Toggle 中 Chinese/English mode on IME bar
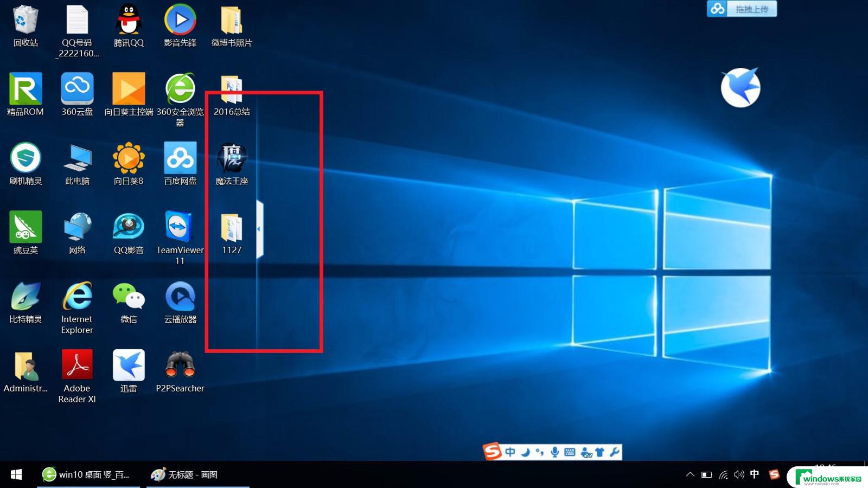This screenshot has width=868, height=488. [510, 452]
